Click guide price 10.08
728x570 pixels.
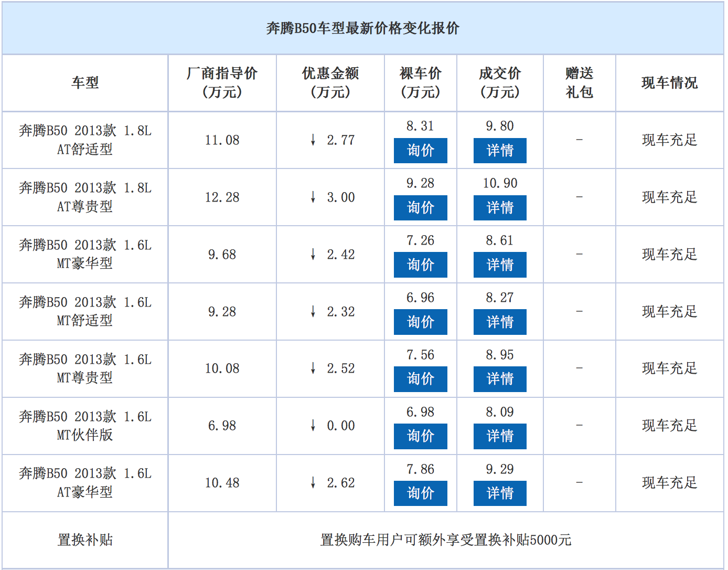[x=222, y=368]
